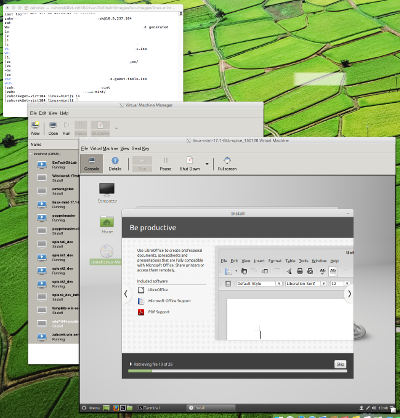The image size is (400, 418).
Task: Switch the VM to Fullscreen
Action: [x=227, y=163]
